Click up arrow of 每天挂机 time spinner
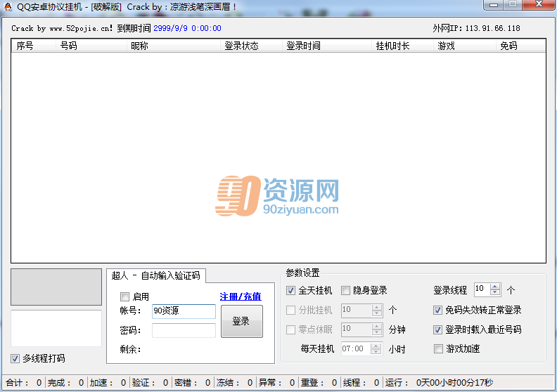This screenshot has width=557, height=392. point(376,346)
